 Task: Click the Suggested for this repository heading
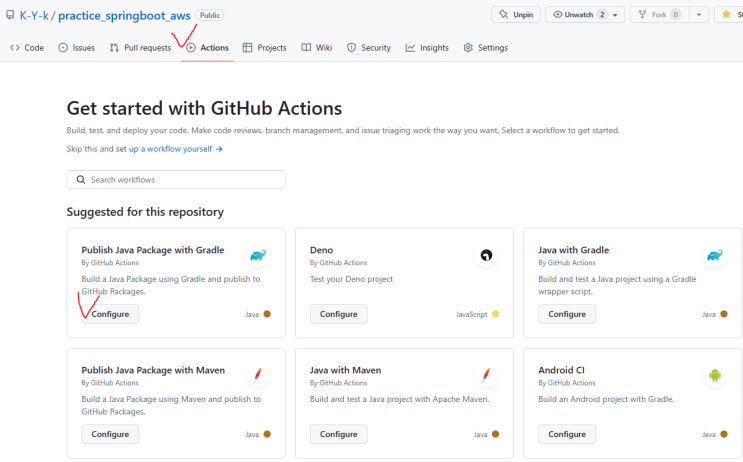tap(145, 212)
